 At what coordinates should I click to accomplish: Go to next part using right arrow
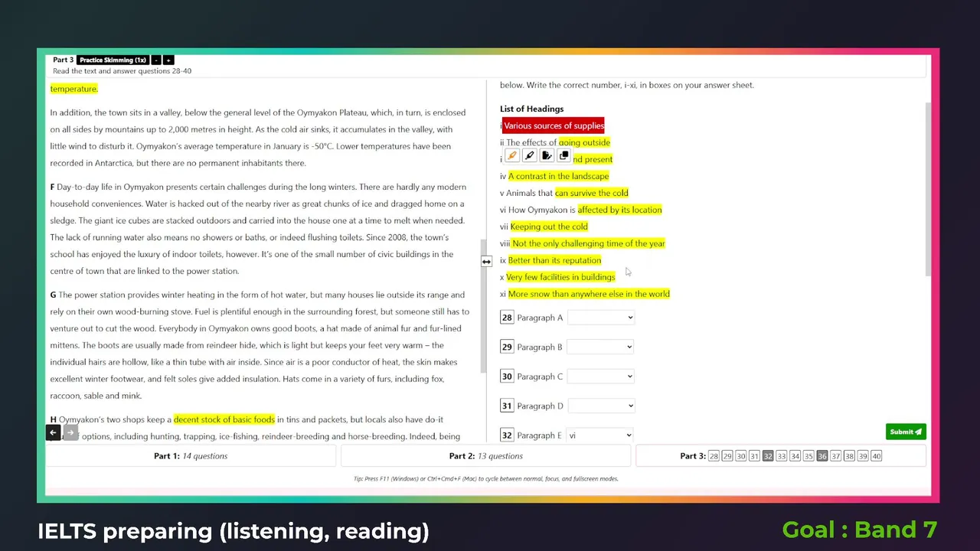click(70, 432)
